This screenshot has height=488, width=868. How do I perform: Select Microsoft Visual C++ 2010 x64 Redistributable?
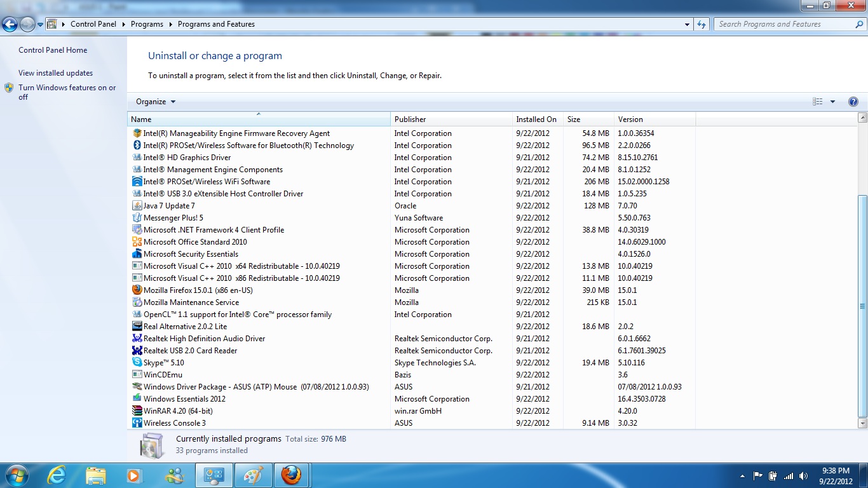pos(412,266)
